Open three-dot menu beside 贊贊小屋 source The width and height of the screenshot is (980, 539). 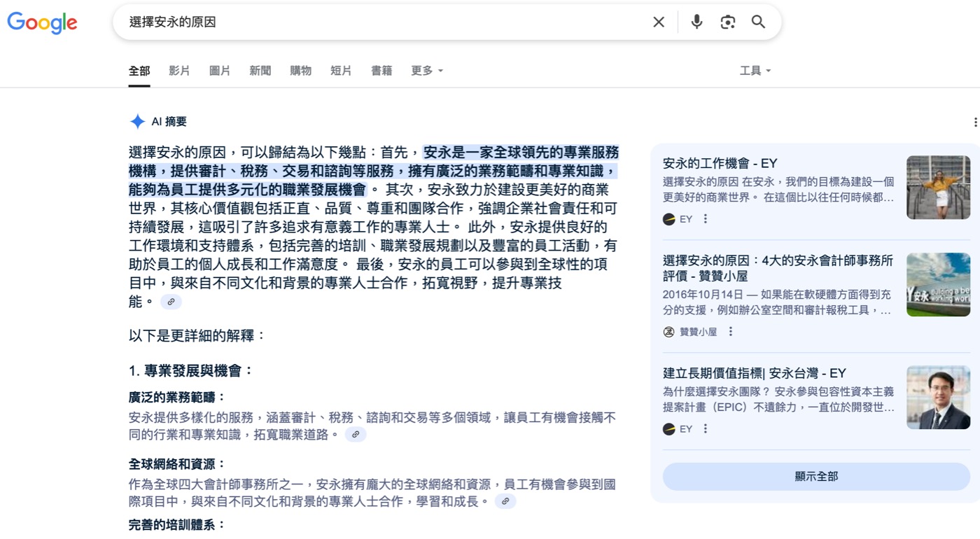(731, 332)
